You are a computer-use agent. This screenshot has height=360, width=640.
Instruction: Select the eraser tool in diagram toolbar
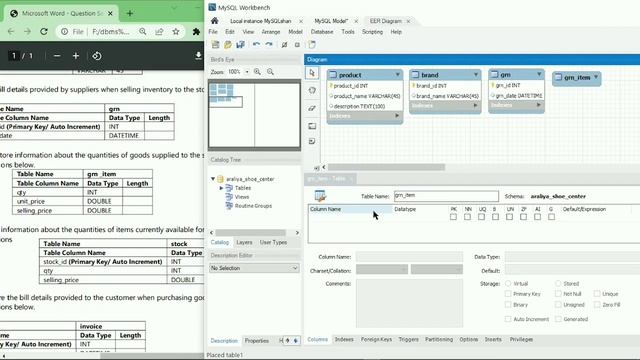[312, 108]
